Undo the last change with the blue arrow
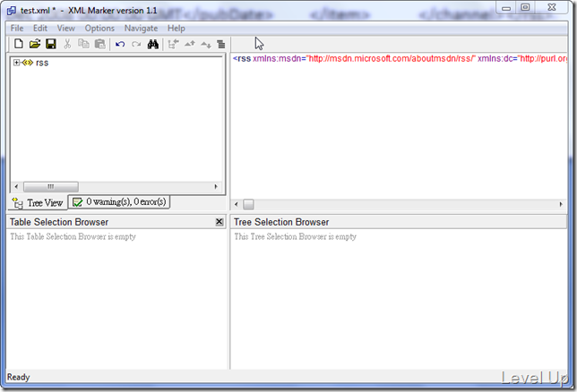Viewport: 577px width, 392px height. pos(120,45)
